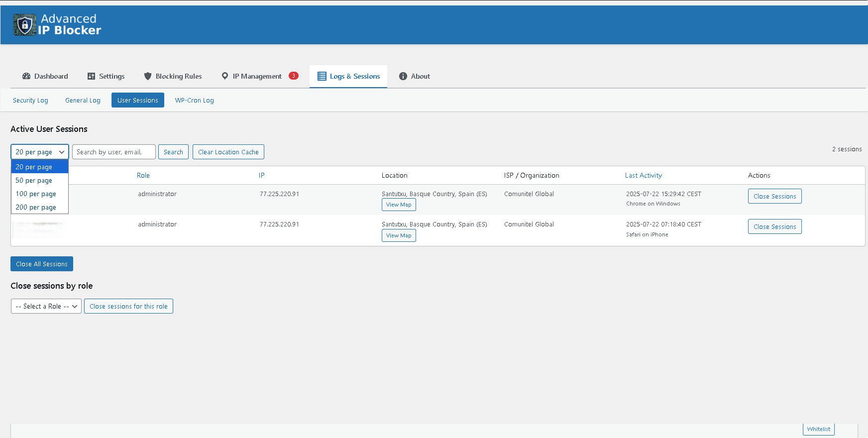Pick 200 per page from the list
This screenshot has width=868, height=438.
36,207
